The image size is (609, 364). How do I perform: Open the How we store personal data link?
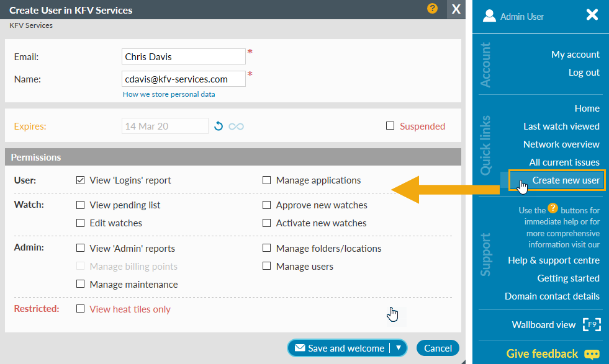tap(169, 94)
